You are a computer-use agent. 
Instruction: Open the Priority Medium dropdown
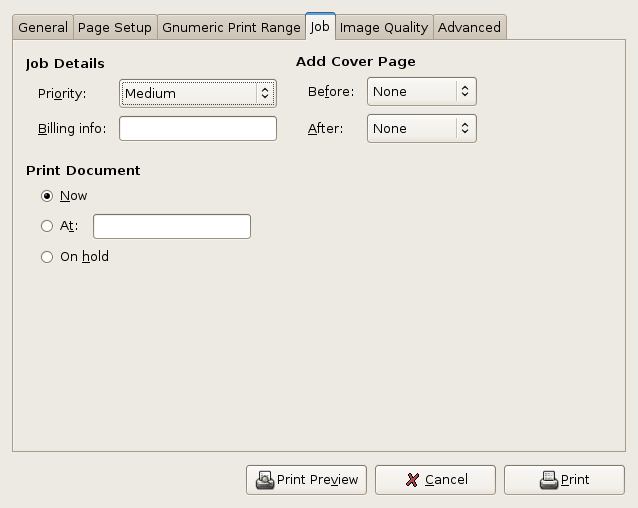tap(198, 94)
